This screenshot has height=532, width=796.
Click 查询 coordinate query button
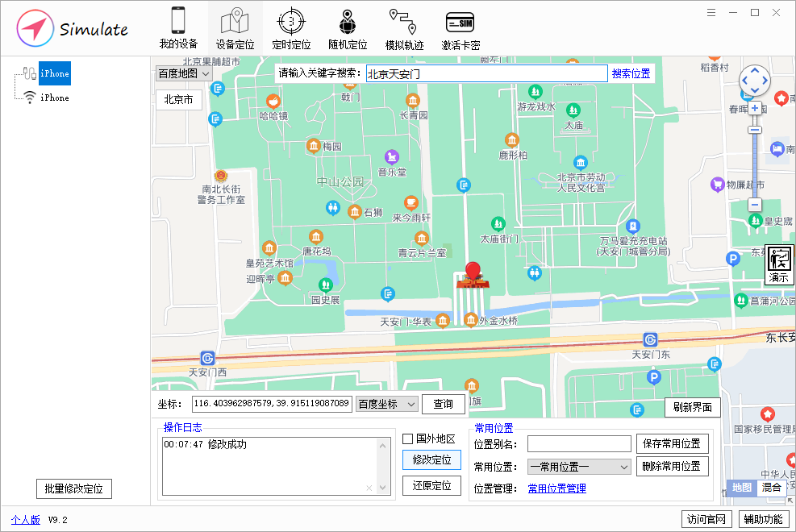tap(444, 404)
